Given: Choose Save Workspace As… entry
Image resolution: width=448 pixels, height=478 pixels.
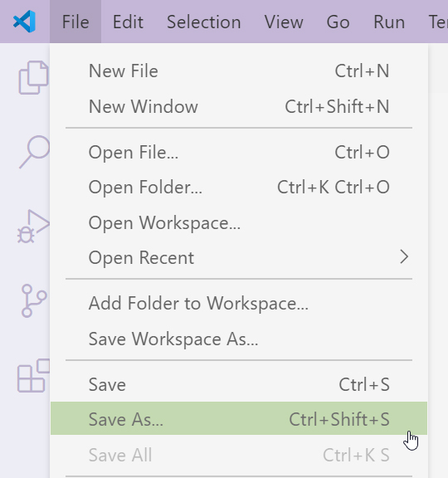Looking at the screenshot, I should coord(239,339).
